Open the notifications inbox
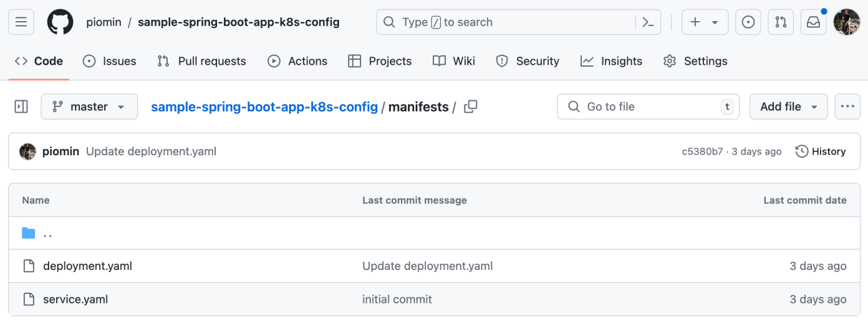868x326 pixels. tap(814, 22)
